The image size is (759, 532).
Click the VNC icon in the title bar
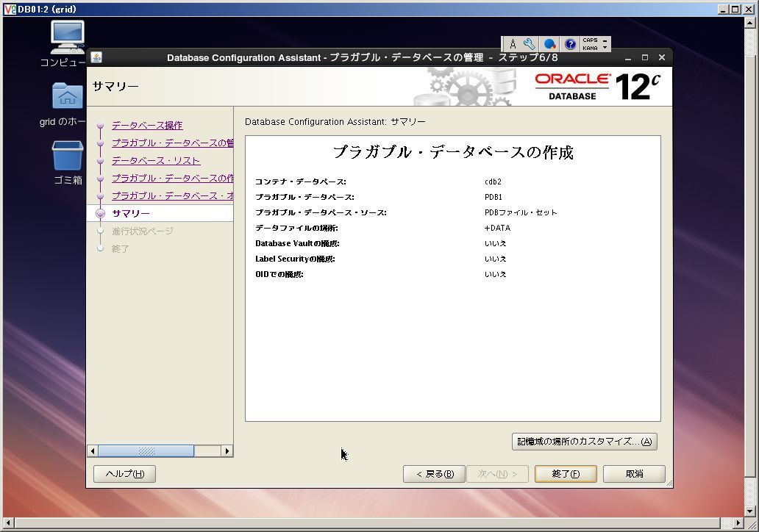10,9
